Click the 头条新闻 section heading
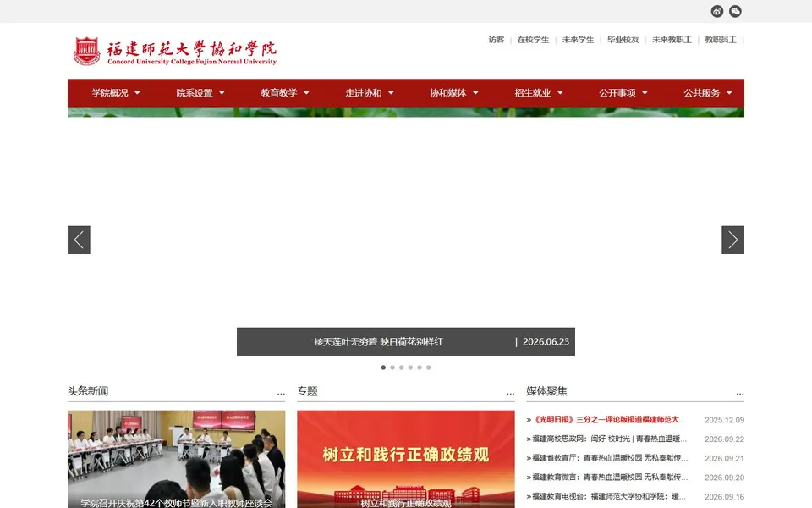This screenshot has width=812, height=508. tap(88, 391)
